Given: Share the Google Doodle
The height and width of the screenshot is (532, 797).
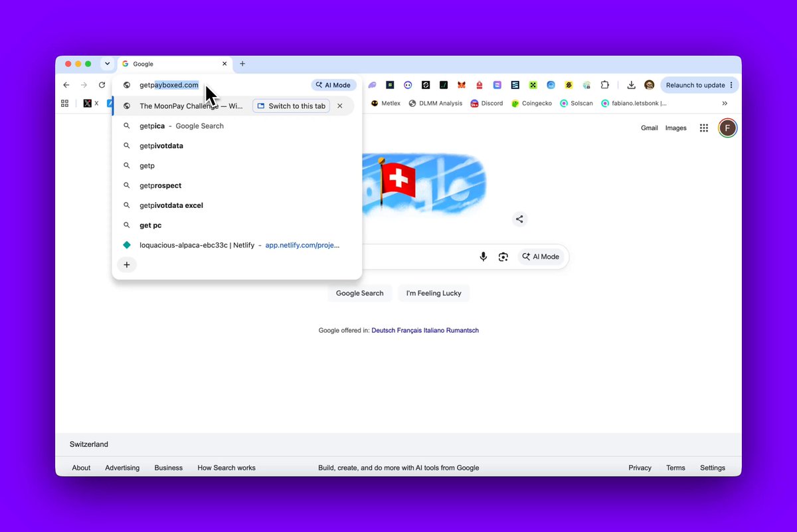Looking at the screenshot, I should (x=520, y=219).
